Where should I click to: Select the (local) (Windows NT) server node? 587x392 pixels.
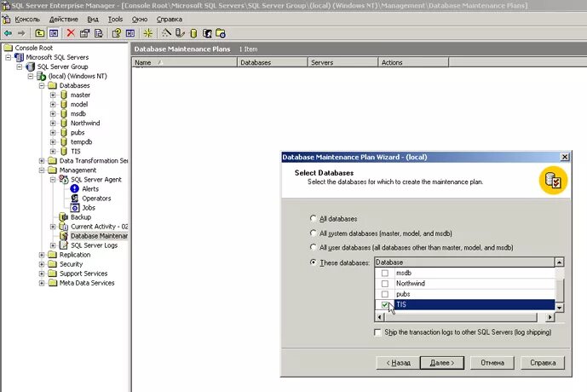pyautogui.click(x=78, y=76)
